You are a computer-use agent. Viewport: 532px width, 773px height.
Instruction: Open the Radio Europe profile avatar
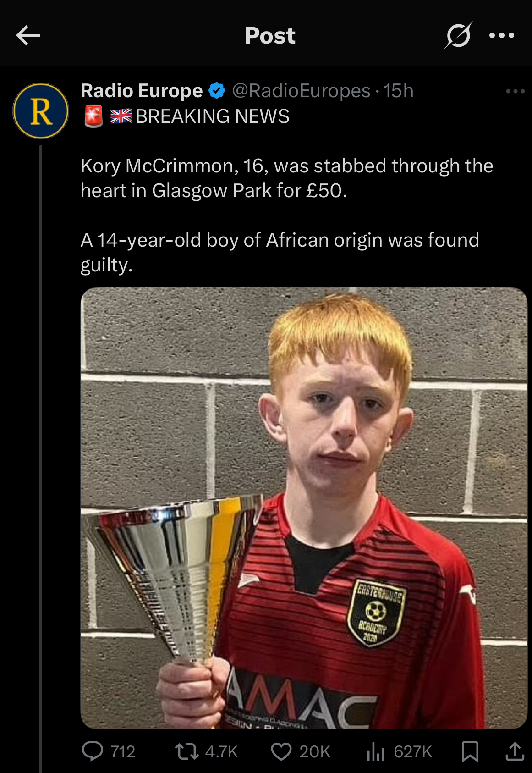[41, 111]
